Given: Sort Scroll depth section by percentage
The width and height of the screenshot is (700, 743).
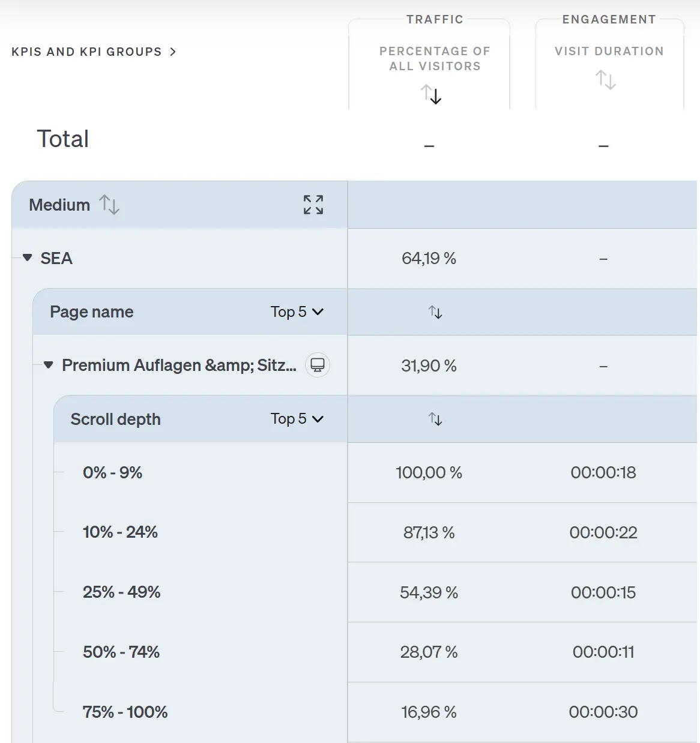Looking at the screenshot, I should click(x=435, y=419).
